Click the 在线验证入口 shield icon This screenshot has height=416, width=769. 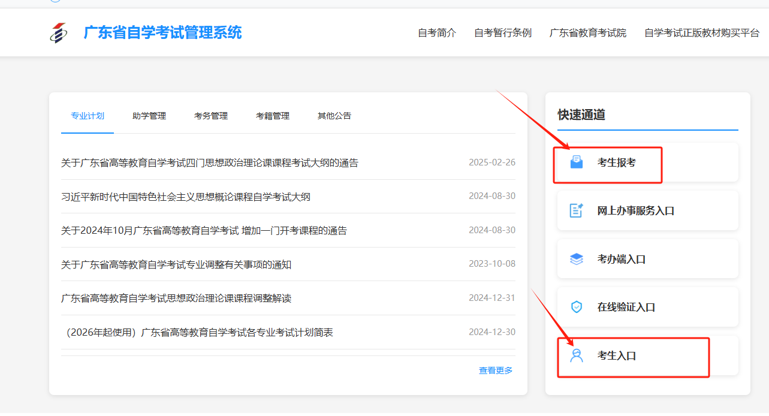[577, 307]
